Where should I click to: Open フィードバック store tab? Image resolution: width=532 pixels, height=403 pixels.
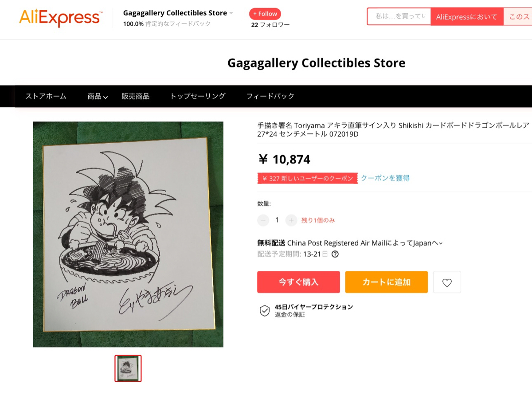tap(270, 96)
